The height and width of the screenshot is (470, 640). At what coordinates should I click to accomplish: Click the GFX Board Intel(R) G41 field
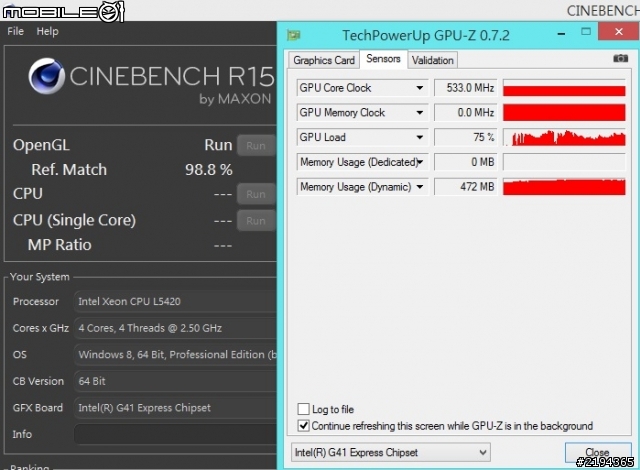(176, 408)
